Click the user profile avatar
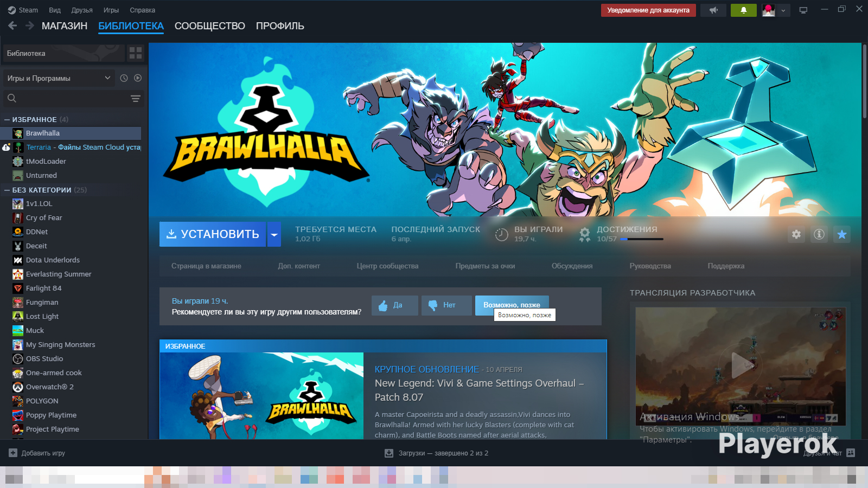 tap(769, 10)
